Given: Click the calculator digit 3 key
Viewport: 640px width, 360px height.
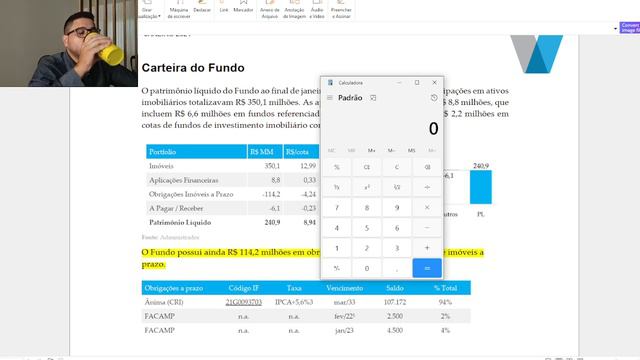Looking at the screenshot, I should 397,248.
